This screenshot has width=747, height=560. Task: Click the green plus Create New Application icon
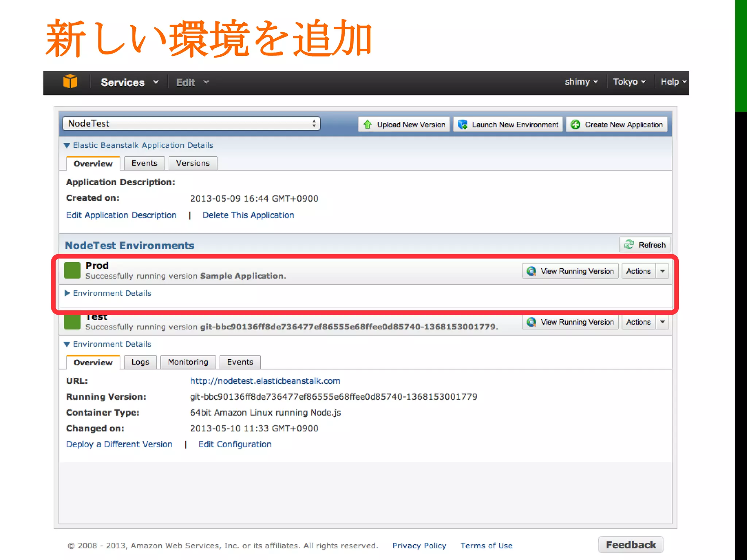576,125
